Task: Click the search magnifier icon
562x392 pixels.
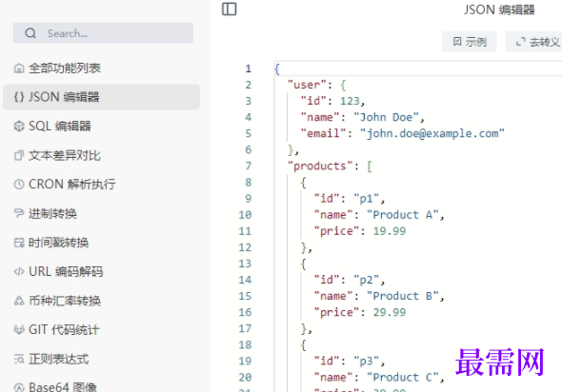Action: click(30, 33)
